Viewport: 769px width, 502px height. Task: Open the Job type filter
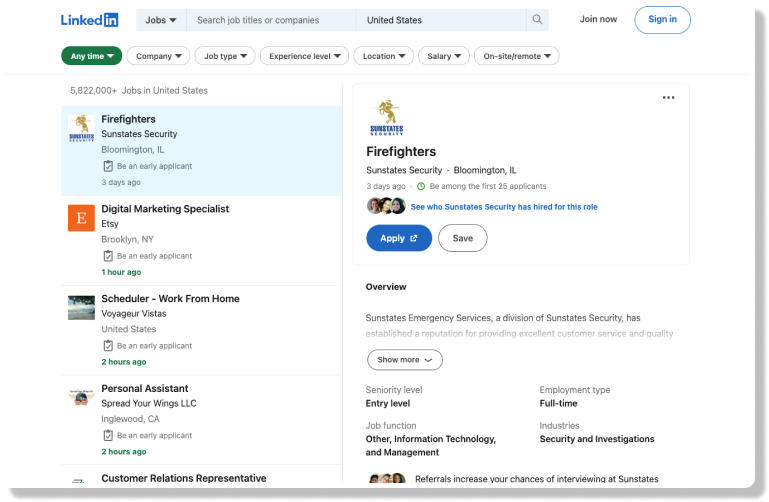tap(224, 56)
